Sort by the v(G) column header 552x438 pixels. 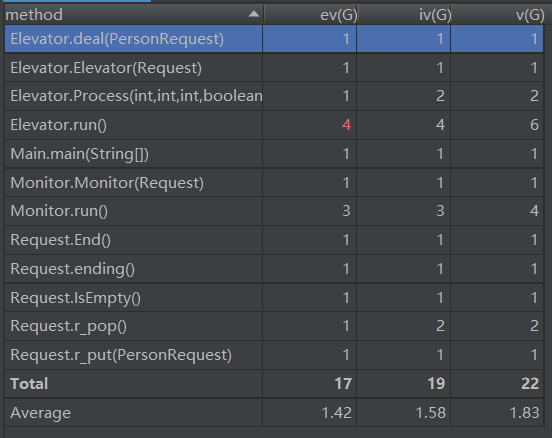click(498, 15)
